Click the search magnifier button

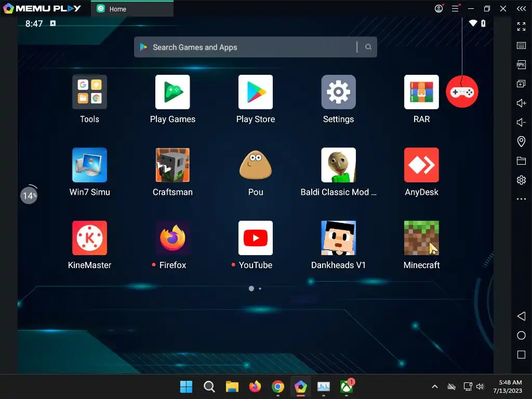pyautogui.click(x=368, y=47)
